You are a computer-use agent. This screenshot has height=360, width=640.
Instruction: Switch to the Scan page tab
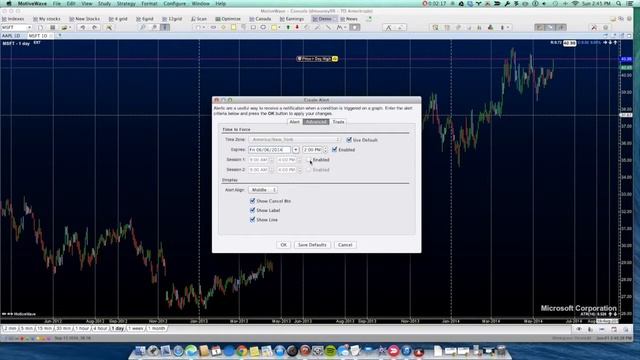pos(199,19)
